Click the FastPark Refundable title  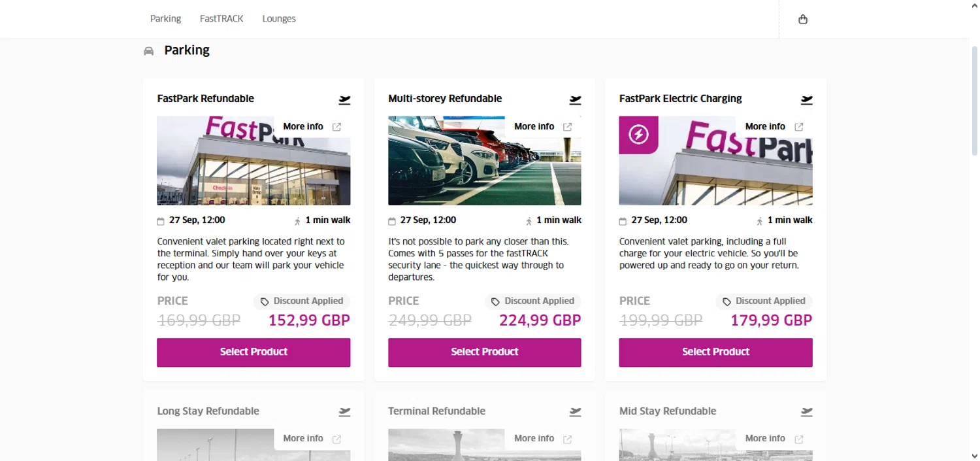click(206, 99)
